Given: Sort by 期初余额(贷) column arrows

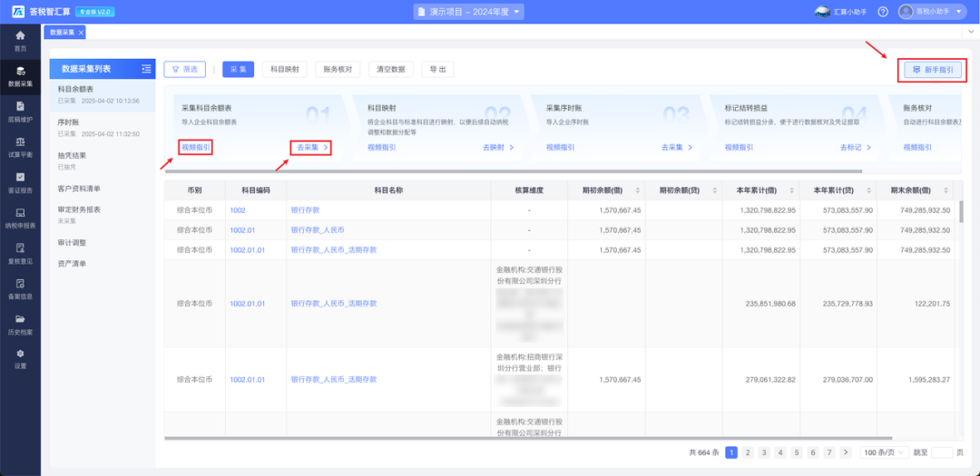Looking at the screenshot, I should point(714,189).
